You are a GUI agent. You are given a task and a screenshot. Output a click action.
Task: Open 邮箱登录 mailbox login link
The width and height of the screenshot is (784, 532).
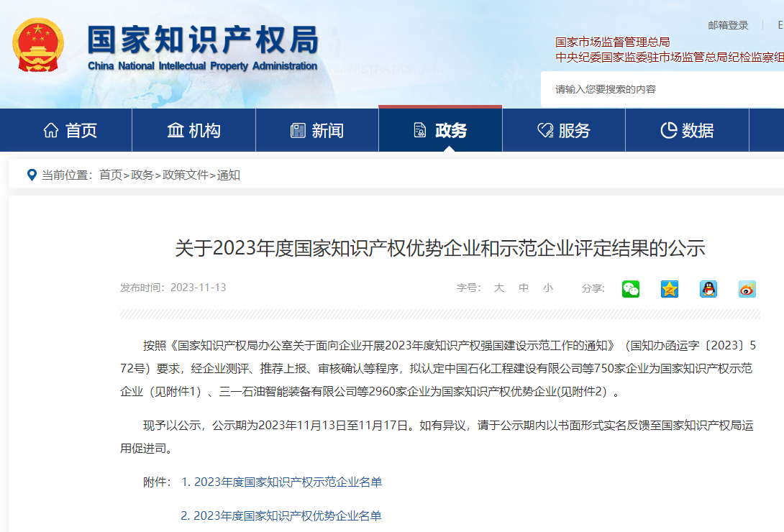tap(728, 25)
